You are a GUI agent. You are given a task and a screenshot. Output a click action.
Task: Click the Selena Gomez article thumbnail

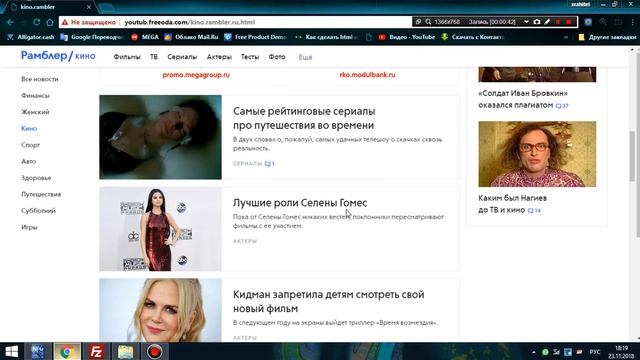(160, 229)
